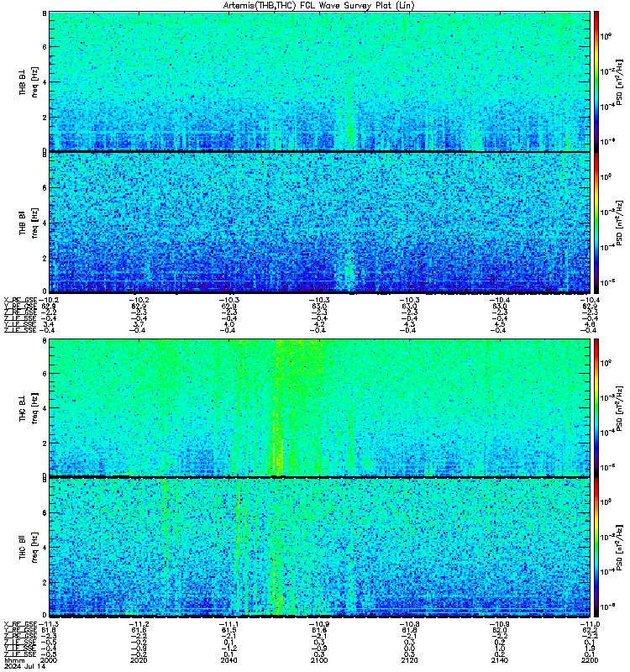Click the 10⁻⁴ tick on THC B⊥ color bar
The image size is (630, 672).
606,433
